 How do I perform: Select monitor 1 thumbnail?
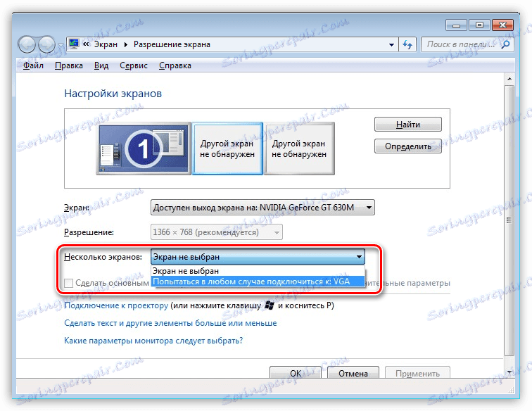(144, 148)
